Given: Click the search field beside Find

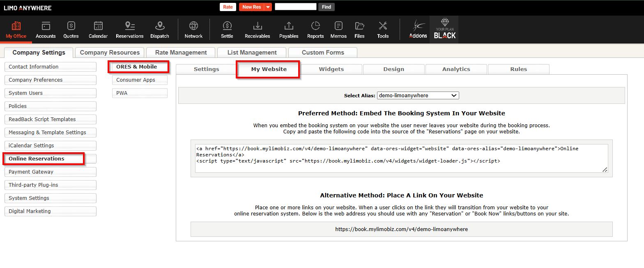Looking at the screenshot, I should click(x=295, y=7).
